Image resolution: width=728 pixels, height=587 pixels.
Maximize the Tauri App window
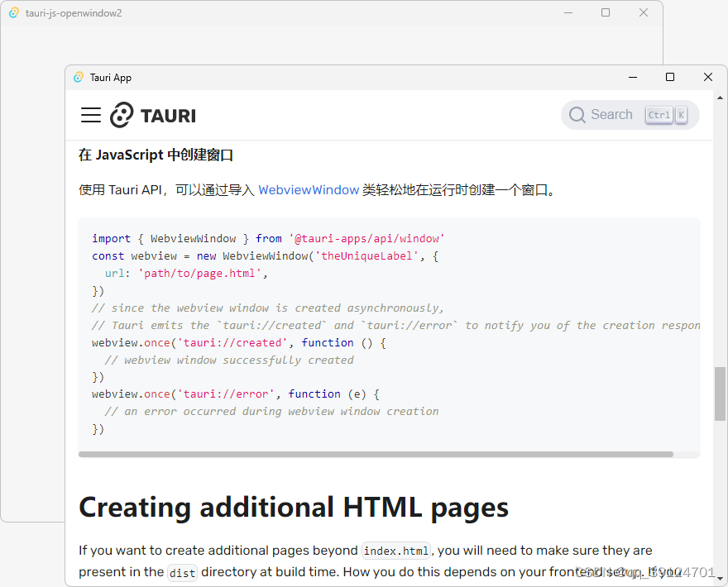pos(670,77)
